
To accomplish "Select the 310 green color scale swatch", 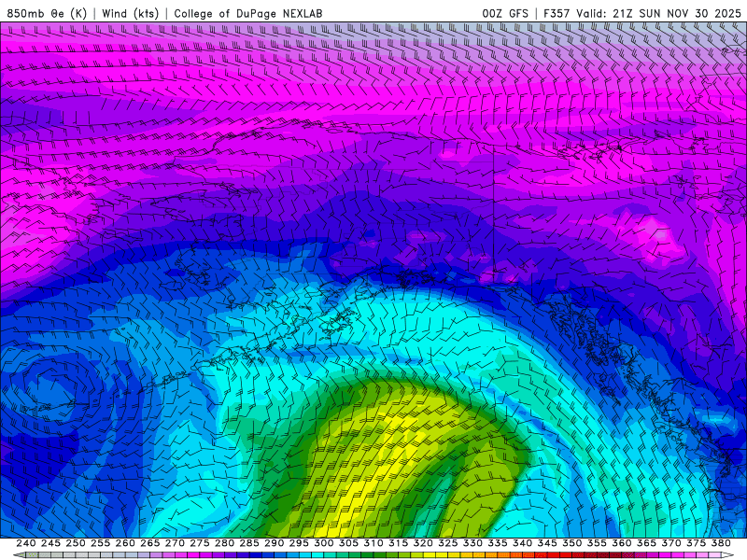I will [x=373, y=554].
